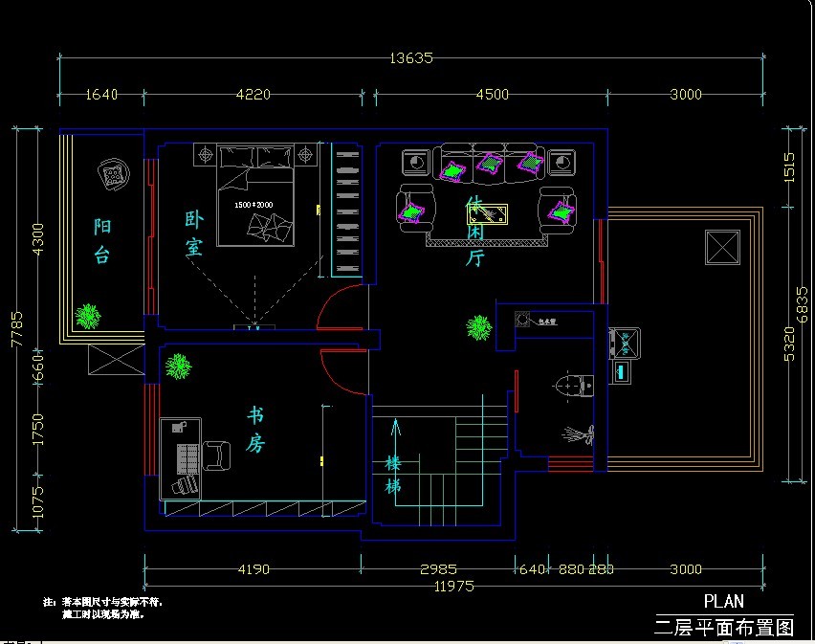
Task: Click the potted plant on the balcony
Action: (88, 315)
